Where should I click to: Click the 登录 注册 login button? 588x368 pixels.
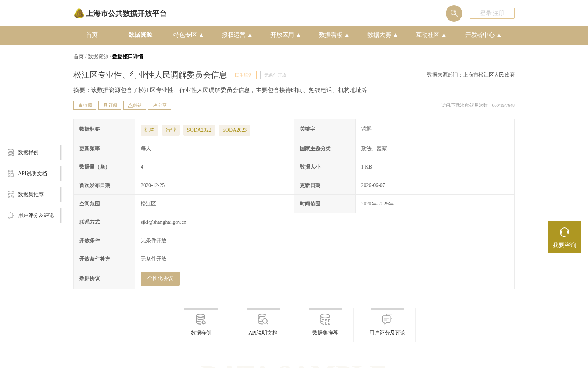(x=492, y=13)
